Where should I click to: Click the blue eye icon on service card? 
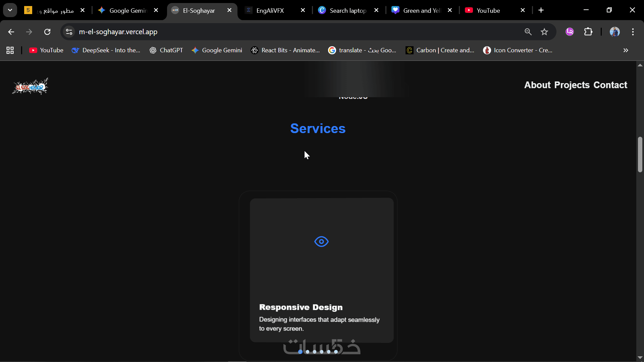(x=321, y=241)
